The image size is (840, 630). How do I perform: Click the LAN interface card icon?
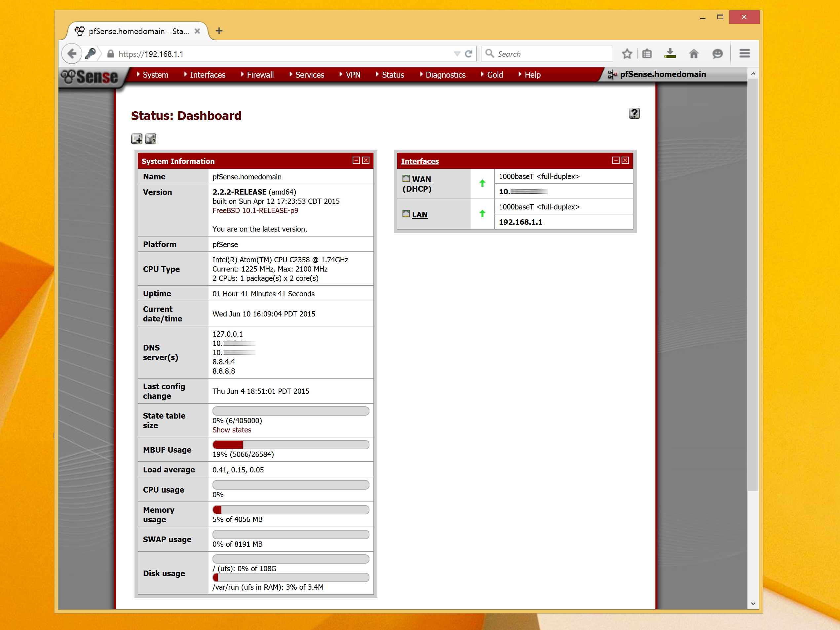click(406, 214)
